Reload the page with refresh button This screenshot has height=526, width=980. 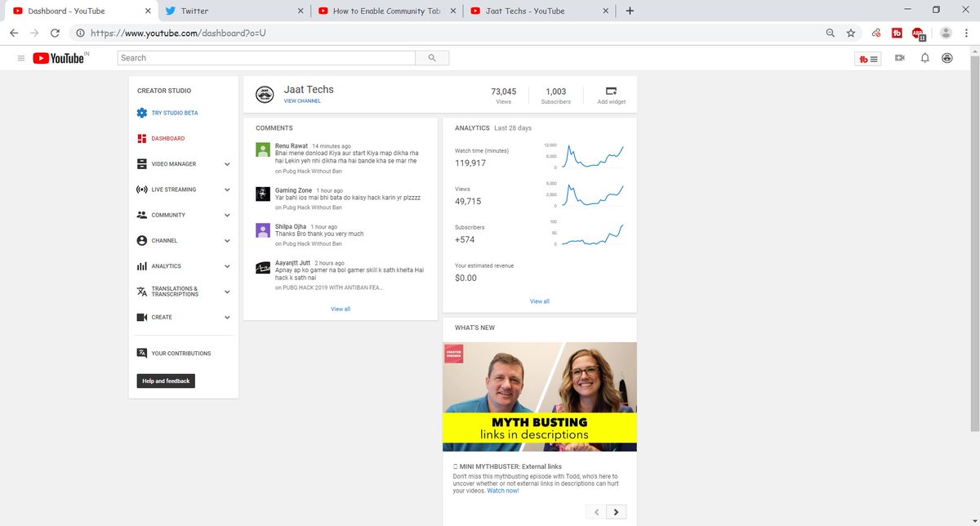(55, 33)
